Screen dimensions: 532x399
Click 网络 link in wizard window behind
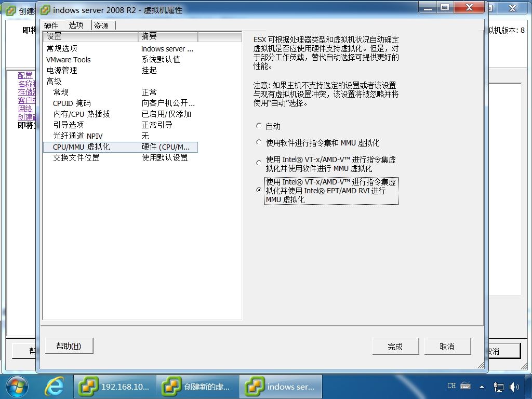(x=25, y=109)
